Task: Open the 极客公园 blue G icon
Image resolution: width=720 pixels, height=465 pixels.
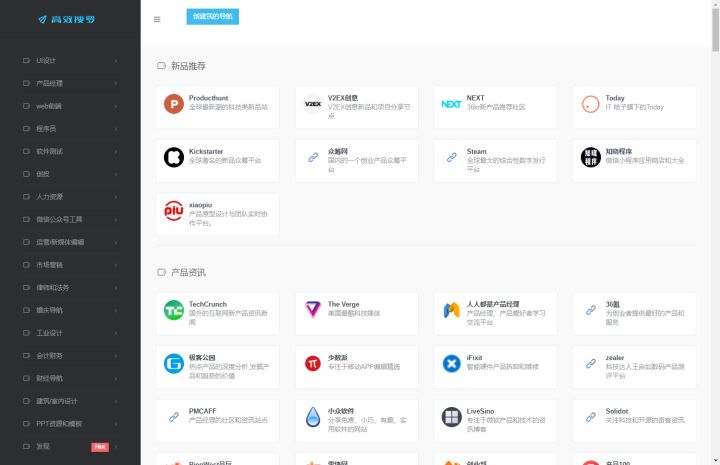Action: point(174,364)
